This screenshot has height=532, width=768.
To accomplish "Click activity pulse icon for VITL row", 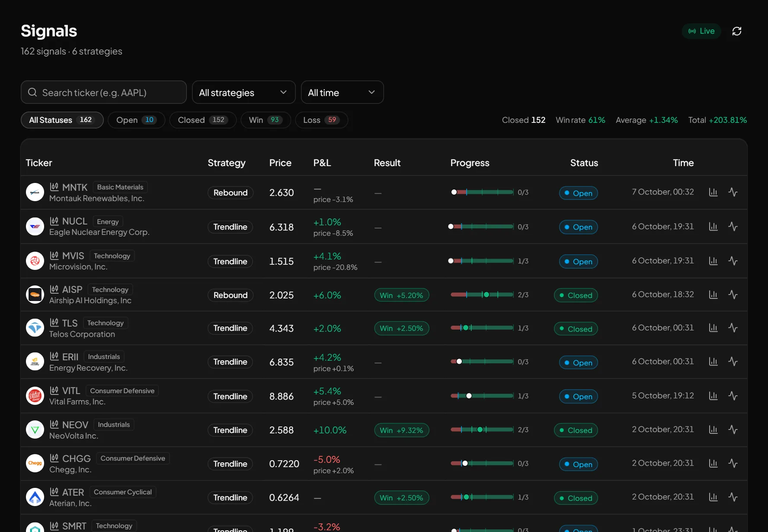I will tap(733, 396).
